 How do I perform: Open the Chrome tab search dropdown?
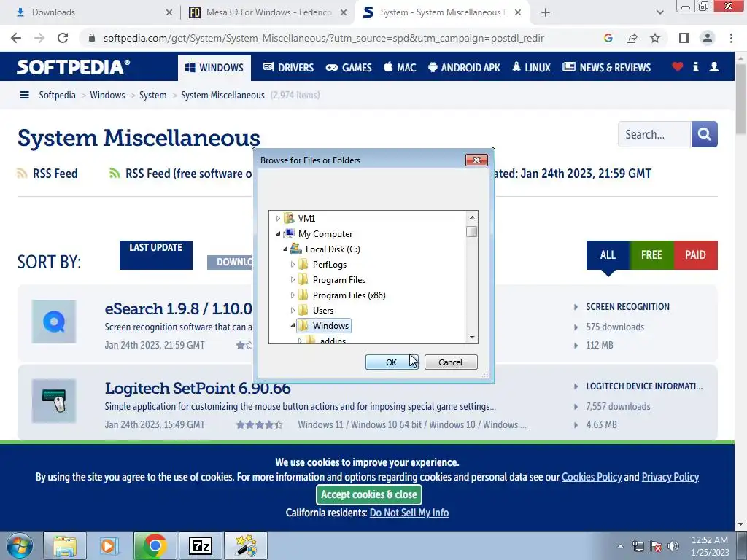pos(659,12)
